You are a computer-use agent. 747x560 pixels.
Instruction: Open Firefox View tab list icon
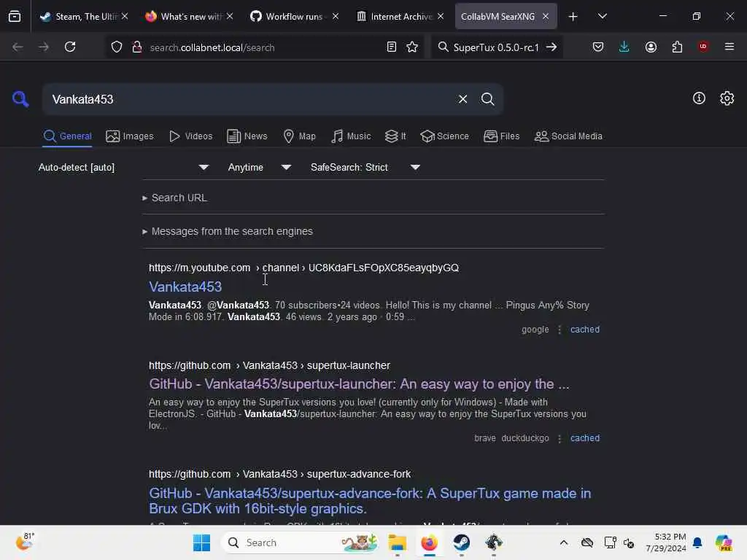(15, 16)
